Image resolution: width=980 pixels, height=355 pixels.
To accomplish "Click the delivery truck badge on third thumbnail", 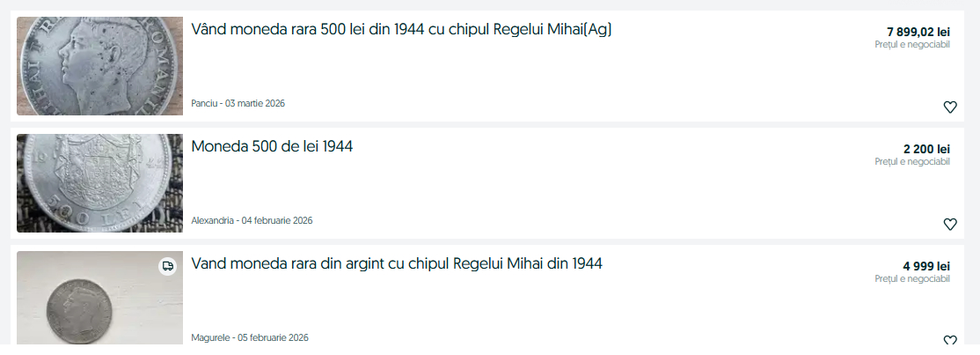I will coord(168,265).
